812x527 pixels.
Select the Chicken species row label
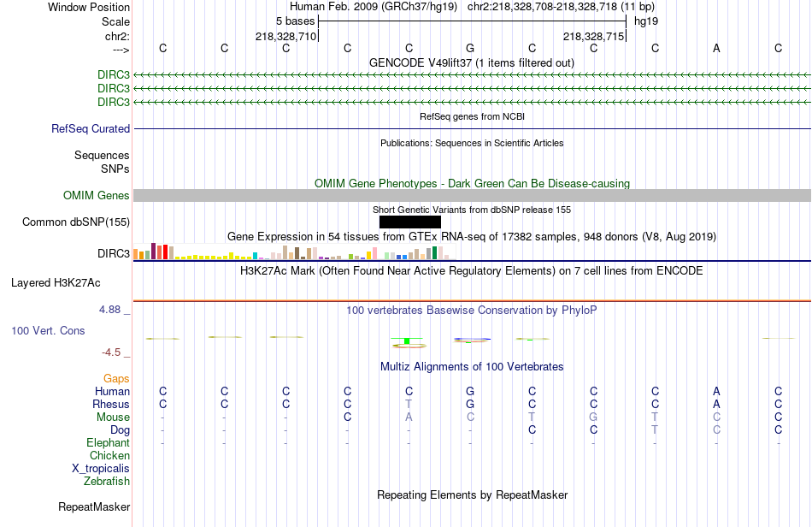109,455
